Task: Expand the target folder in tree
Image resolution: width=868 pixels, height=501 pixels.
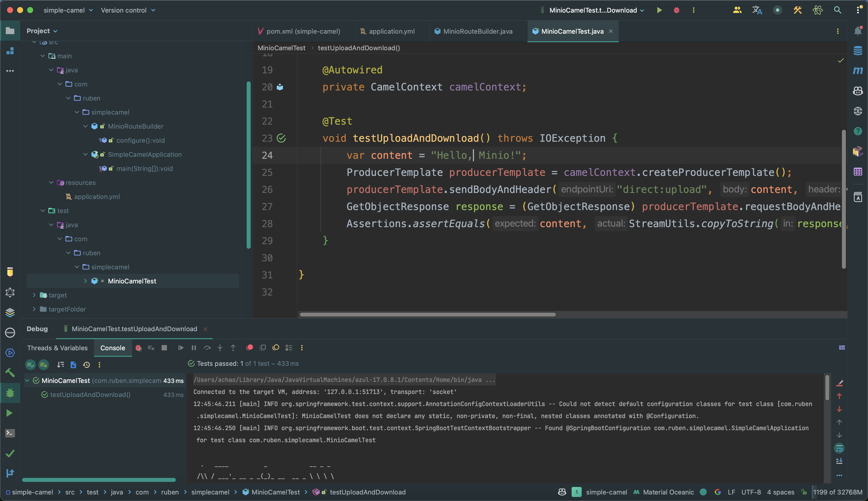Action: (x=34, y=295)
